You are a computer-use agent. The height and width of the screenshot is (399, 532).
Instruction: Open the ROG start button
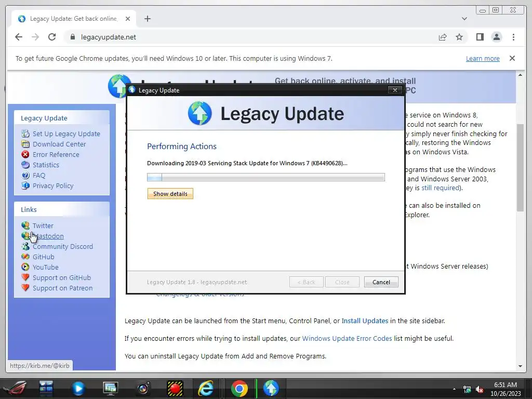(x=14, y=389)
